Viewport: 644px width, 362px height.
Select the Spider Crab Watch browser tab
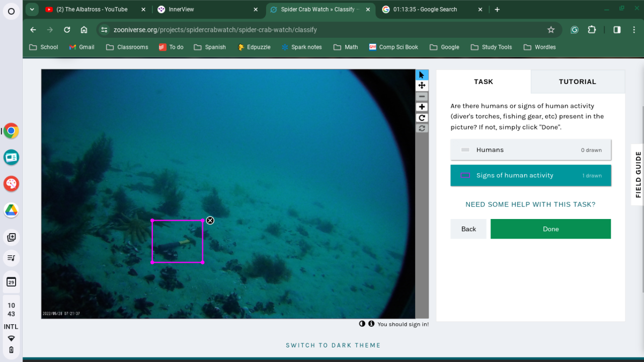click(x=319, y=10)
